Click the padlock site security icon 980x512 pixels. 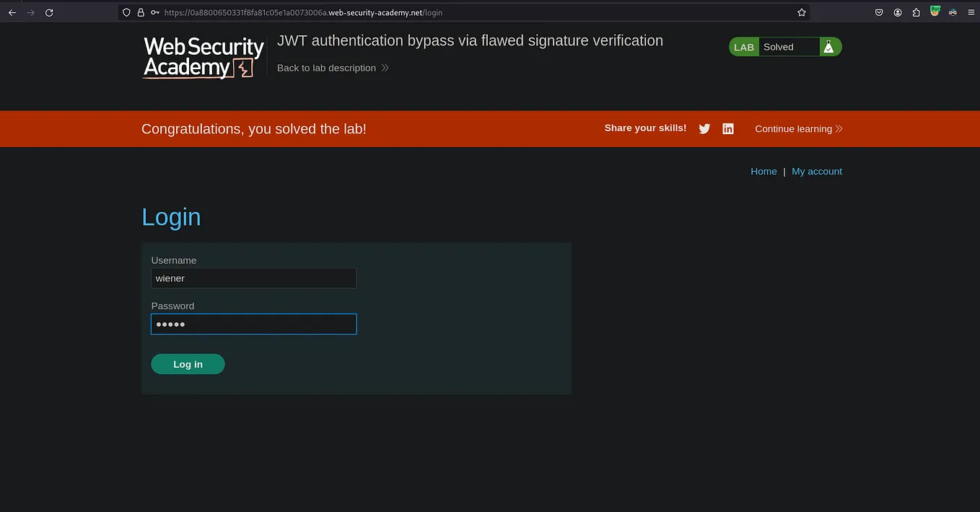(141, 12)
